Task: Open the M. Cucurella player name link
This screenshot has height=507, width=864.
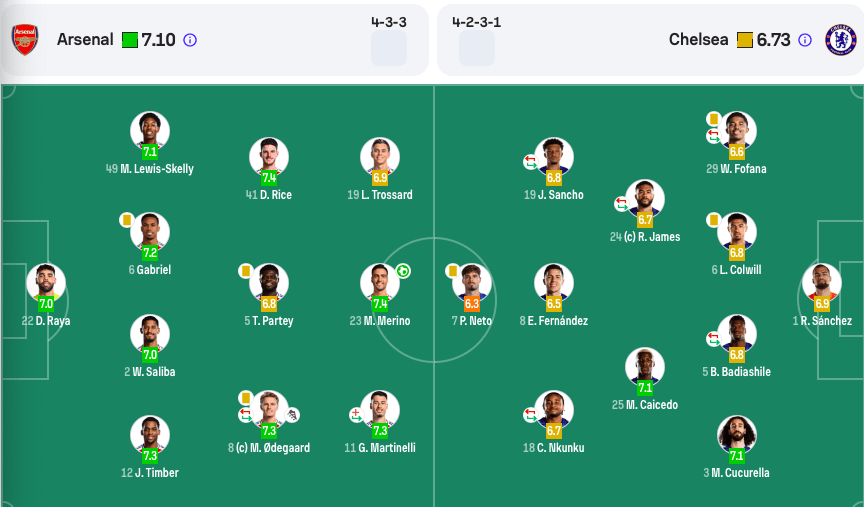Action: coord(741,473)
